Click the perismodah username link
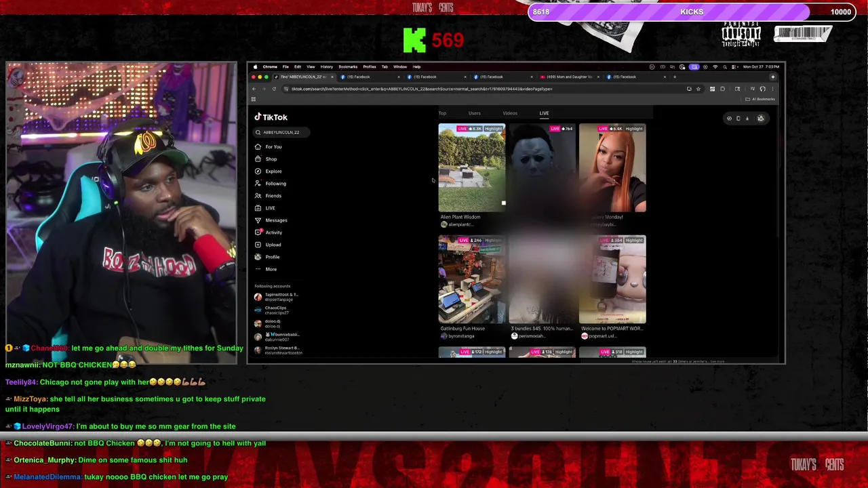Image resolution: width=868 pixels, height=488 pixels. [532, 336]
